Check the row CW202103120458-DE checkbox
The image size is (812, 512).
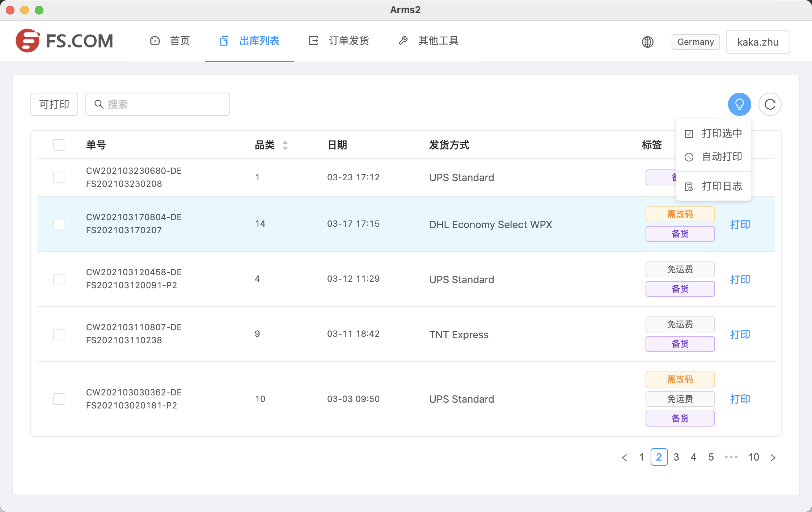(59, 280)
